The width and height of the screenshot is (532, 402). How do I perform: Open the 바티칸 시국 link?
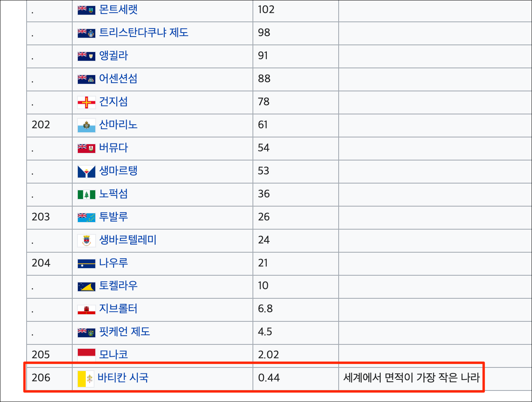(123, 378)
